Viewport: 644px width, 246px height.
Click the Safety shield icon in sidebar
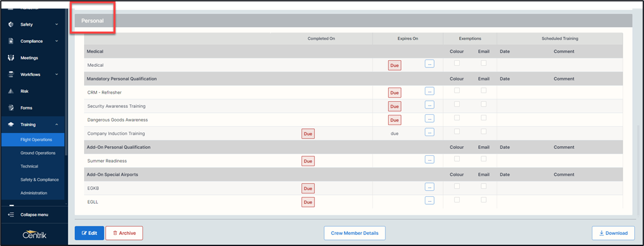(11, 25)
